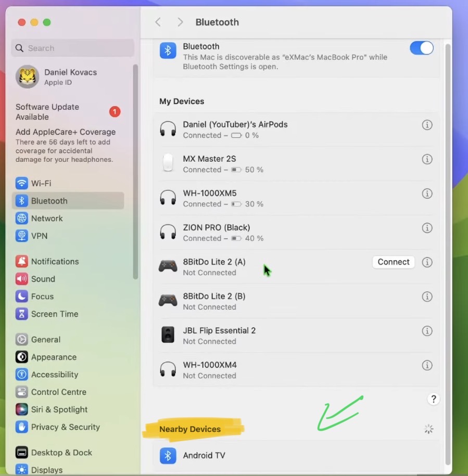Image resolution: width=468 pixels, height=476 pixels.
Task: Open info for ZION PRO (Black)
Action: [427, 228]
